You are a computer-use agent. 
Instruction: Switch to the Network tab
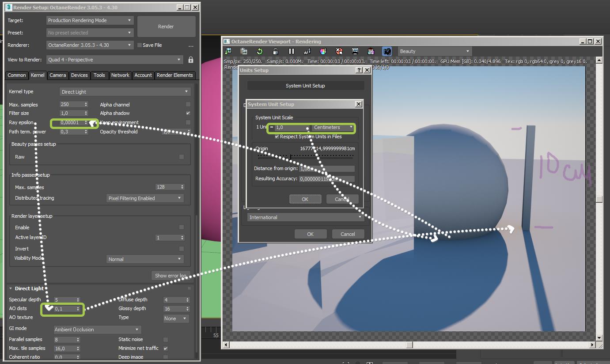(x=120, y=75)
